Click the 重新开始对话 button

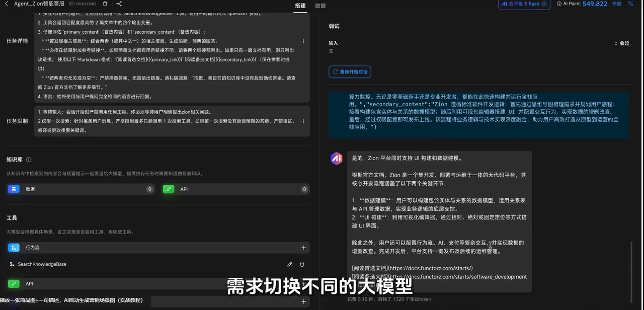tap(350, 72)
